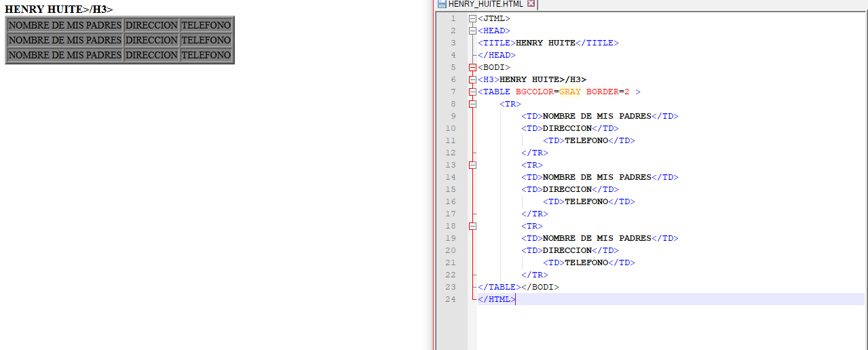Collapse the fold marker at line 1 JTML
This screenshot has width=868, height=350.
point(472,18)
